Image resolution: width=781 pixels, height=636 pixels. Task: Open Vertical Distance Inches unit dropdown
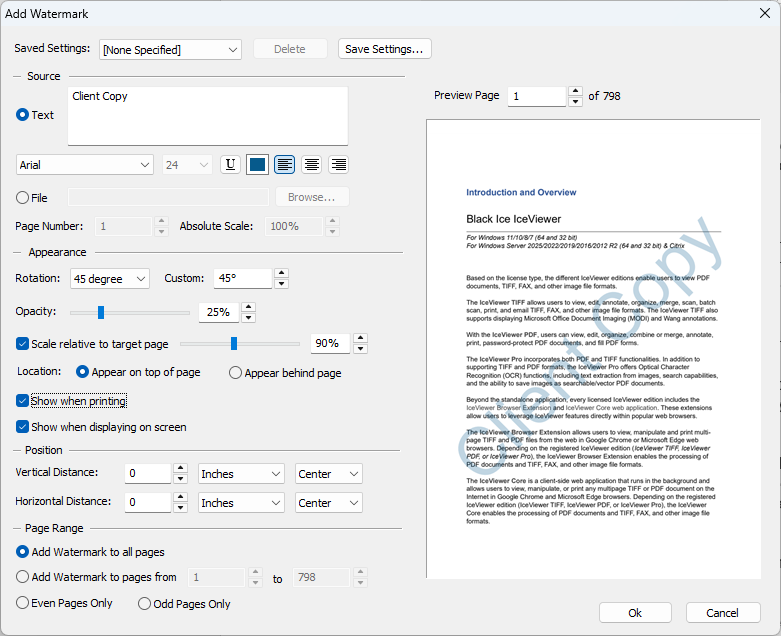coord(241,474)
